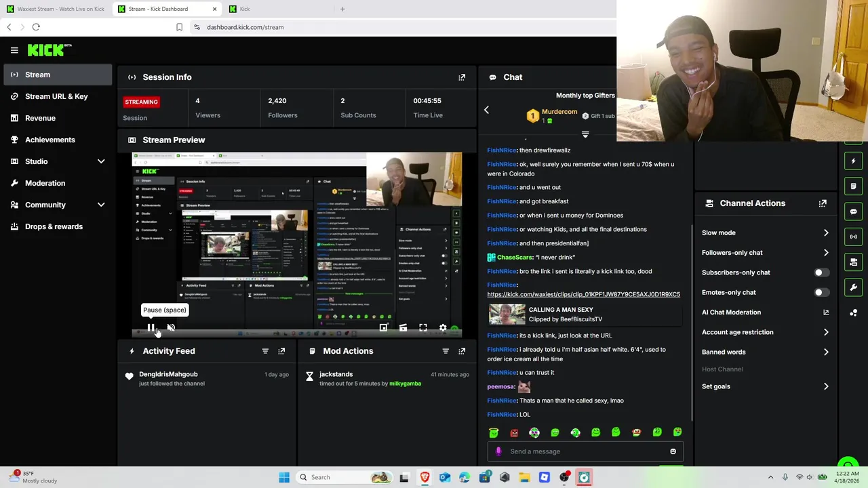Collapse the top gifters banner chevron

585,134
